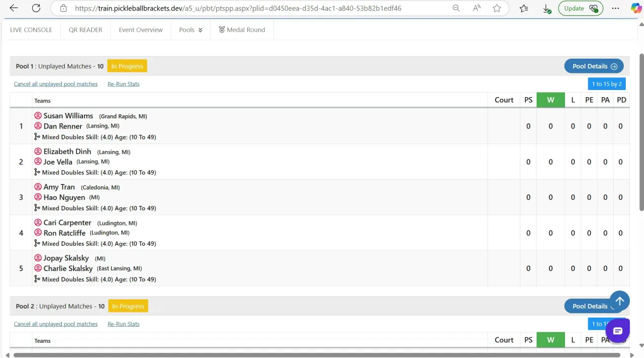Click Pool 1 Court column header

504,100
